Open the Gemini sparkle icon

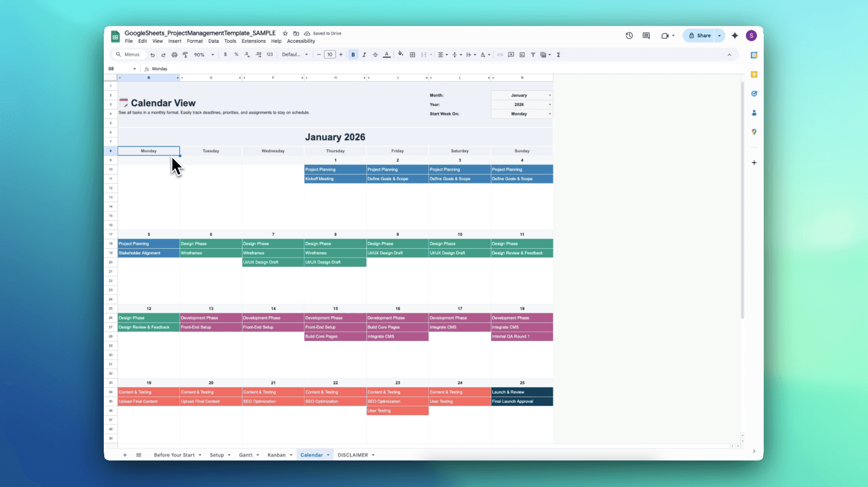pos(735,35)
